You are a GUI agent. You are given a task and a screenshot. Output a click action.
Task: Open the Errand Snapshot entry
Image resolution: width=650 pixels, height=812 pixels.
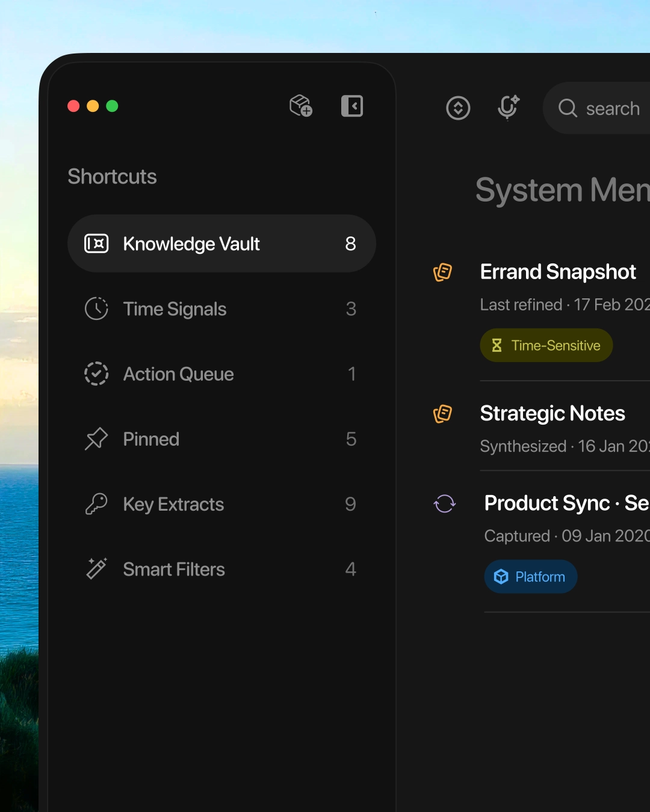point(558,272)
